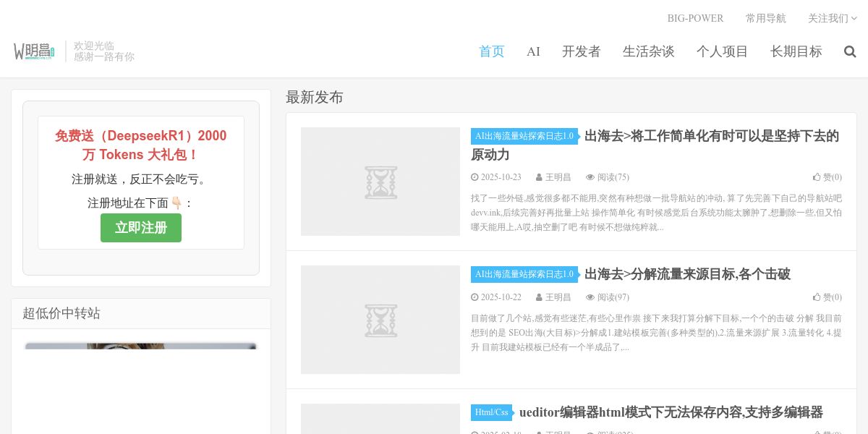Screen dimensions: 868x434
Task: Open the 超低价中转站 banner image
Action: point(141,346)
